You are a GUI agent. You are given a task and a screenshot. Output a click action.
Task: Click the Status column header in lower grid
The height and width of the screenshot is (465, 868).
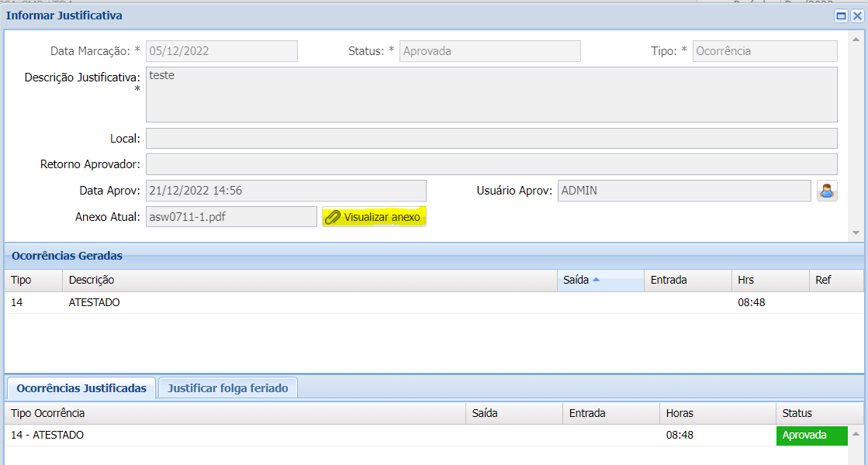pos(820,413)
